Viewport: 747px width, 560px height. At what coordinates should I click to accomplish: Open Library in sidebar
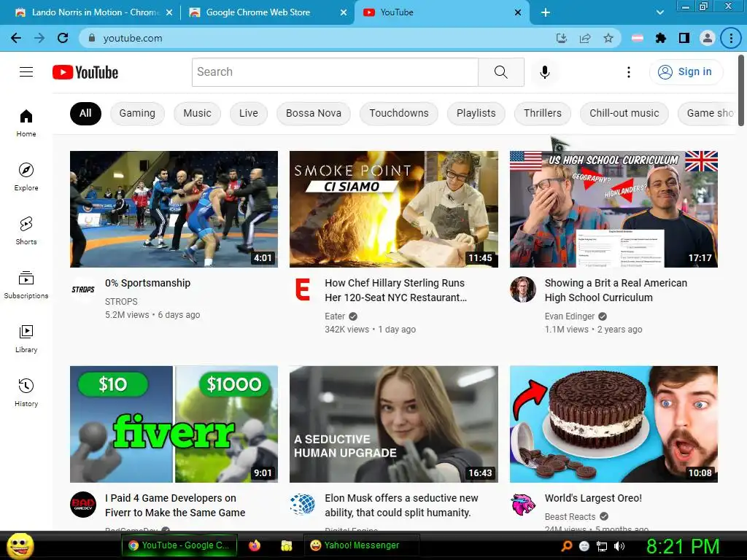pos(26,338)
